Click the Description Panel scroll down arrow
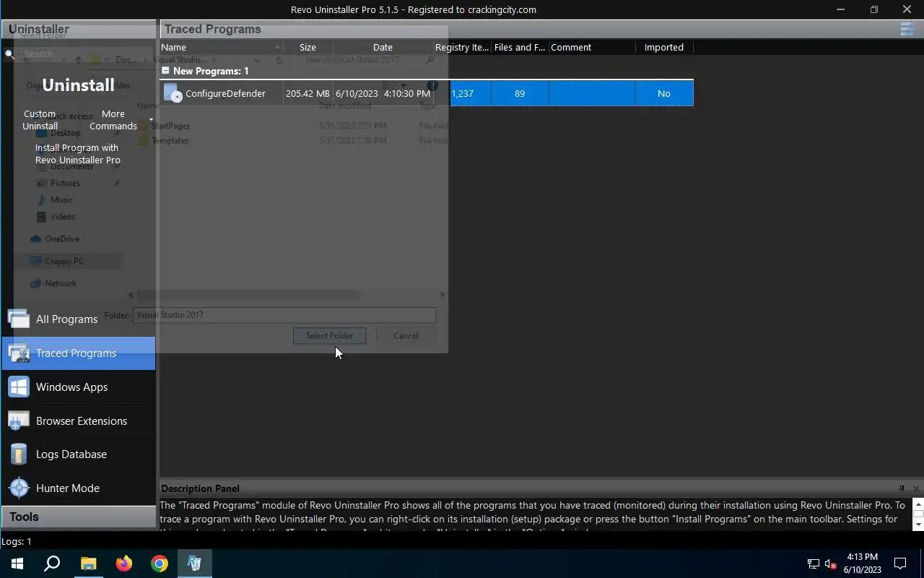The height and width of the screenshot is (578, 924). tap(918, 524)
